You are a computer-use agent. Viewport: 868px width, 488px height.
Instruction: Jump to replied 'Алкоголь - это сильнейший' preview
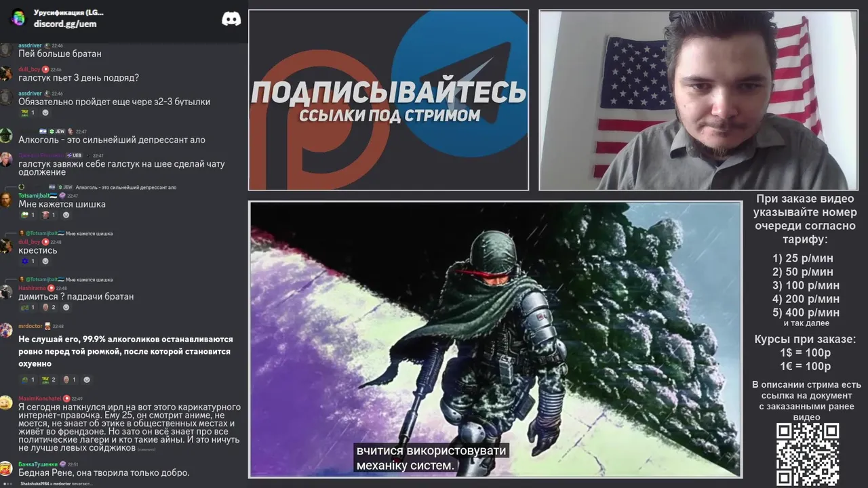[126, 187]
